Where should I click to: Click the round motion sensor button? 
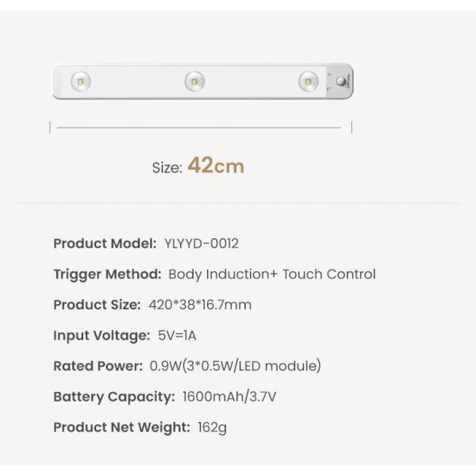pyautogui.click(x=342, y=82)
